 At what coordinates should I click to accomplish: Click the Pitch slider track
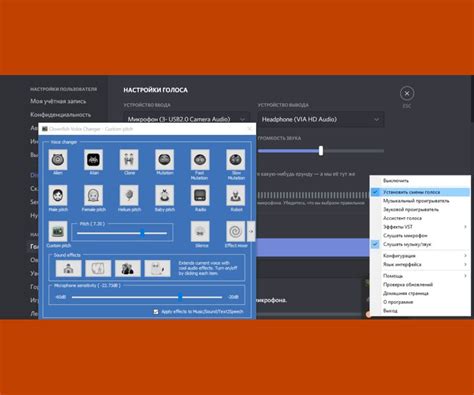(122, 233)
